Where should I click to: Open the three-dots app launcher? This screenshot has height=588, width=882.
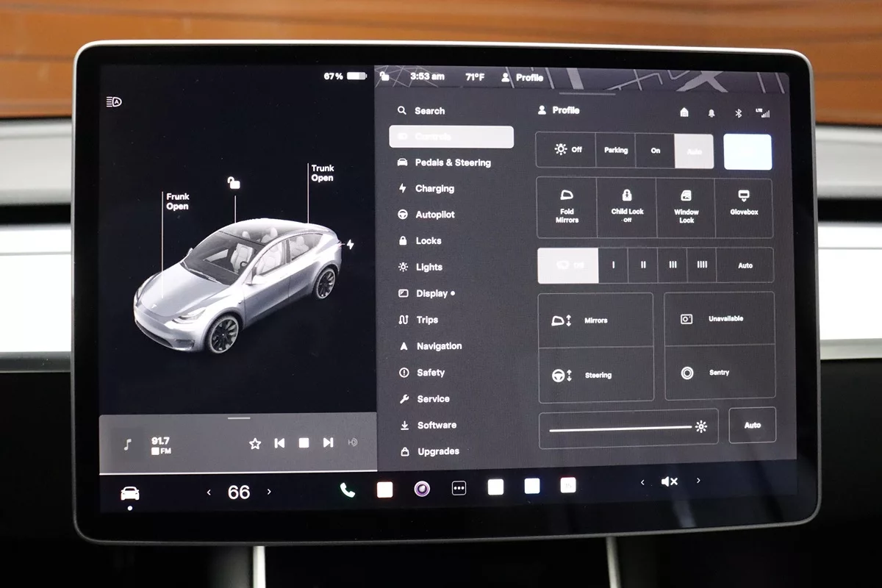459,489
